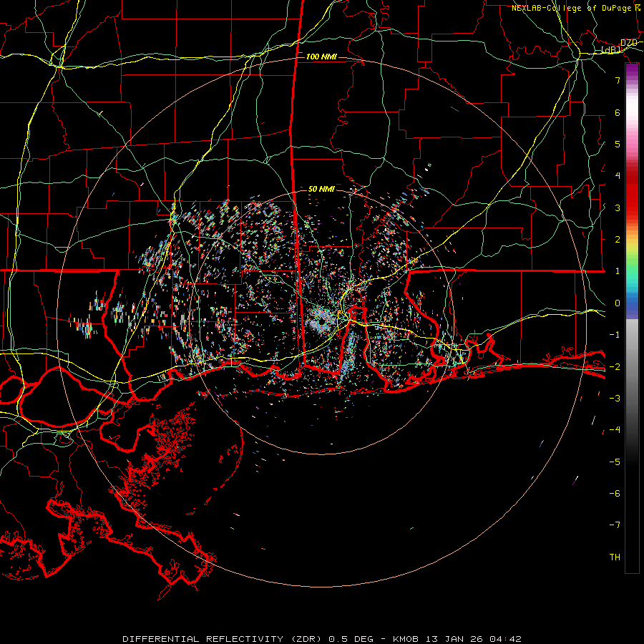Select the 1 value on color scale
This screenshot has height=644, width=644.
click(x=618, y=271)
